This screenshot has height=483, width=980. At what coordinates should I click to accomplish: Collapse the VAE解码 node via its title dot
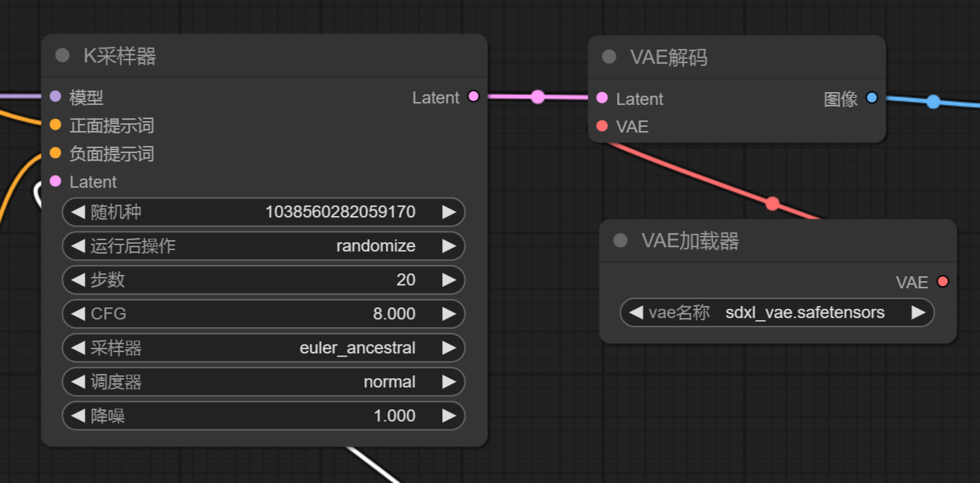[609, 57]
